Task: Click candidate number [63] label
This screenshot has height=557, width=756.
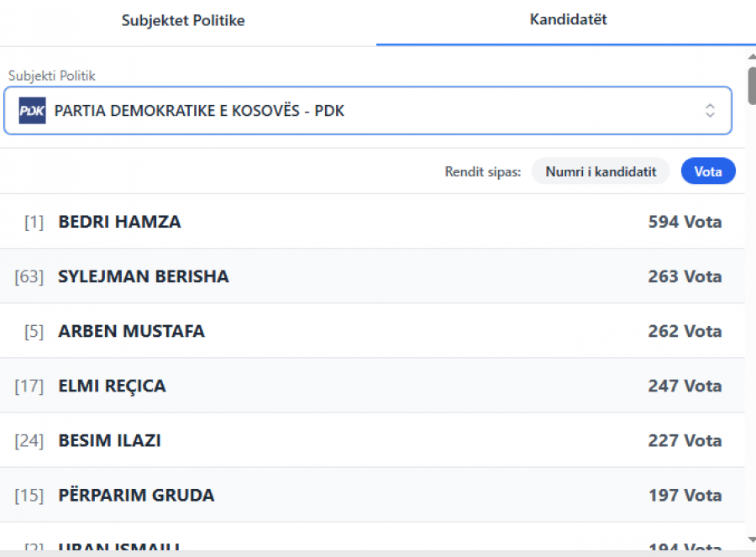Action: [x=29, y=276]
